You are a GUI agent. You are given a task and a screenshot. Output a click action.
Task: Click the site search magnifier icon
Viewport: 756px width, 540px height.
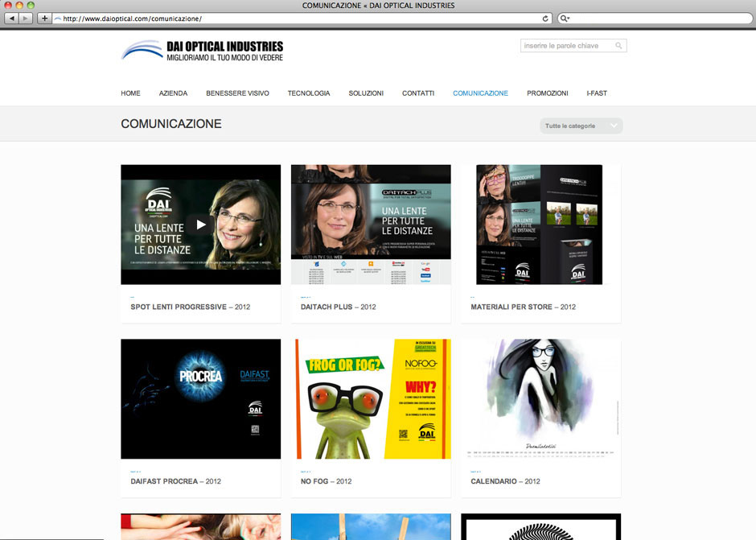point(618,45)
